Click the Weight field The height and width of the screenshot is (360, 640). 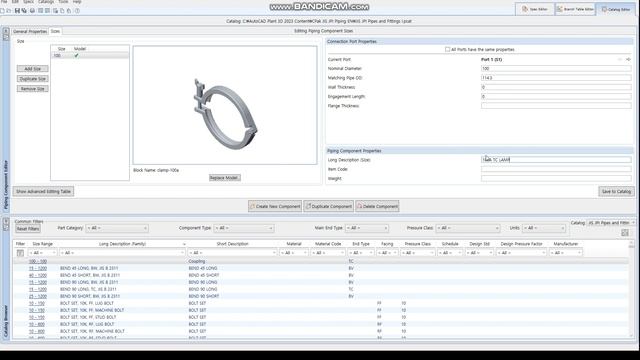point(556,178)
